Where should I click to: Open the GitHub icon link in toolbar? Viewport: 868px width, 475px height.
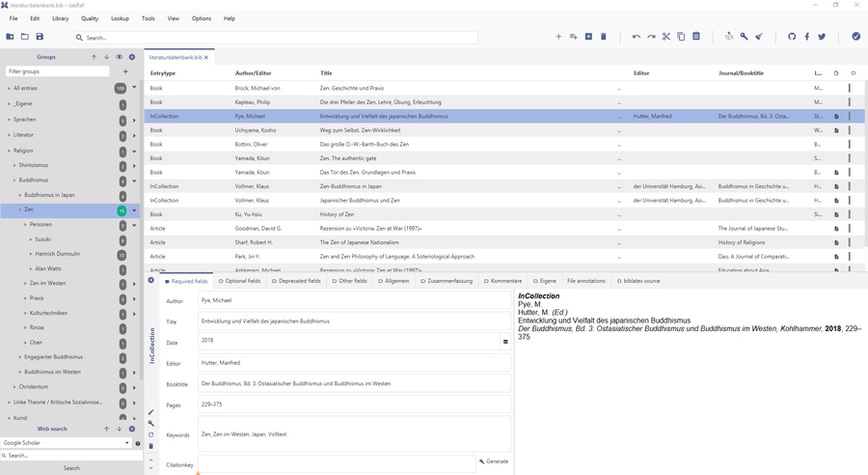(792, 37)
